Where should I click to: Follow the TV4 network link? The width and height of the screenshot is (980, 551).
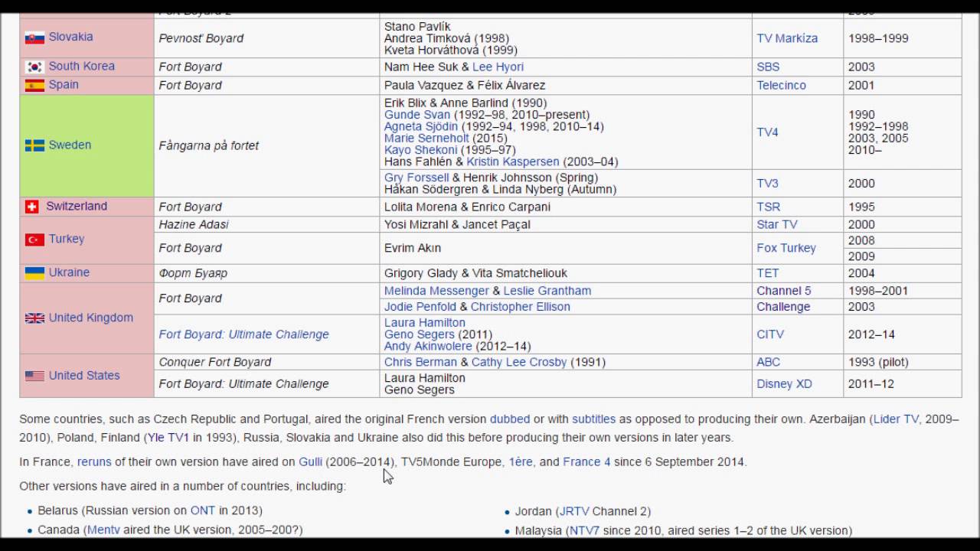coord(767,132)
